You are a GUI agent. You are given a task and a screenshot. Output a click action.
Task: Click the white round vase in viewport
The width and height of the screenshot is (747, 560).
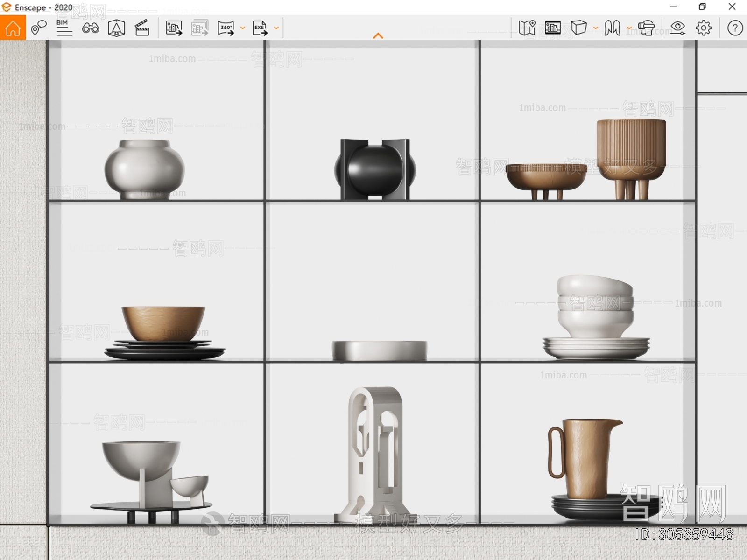(144, 169)
